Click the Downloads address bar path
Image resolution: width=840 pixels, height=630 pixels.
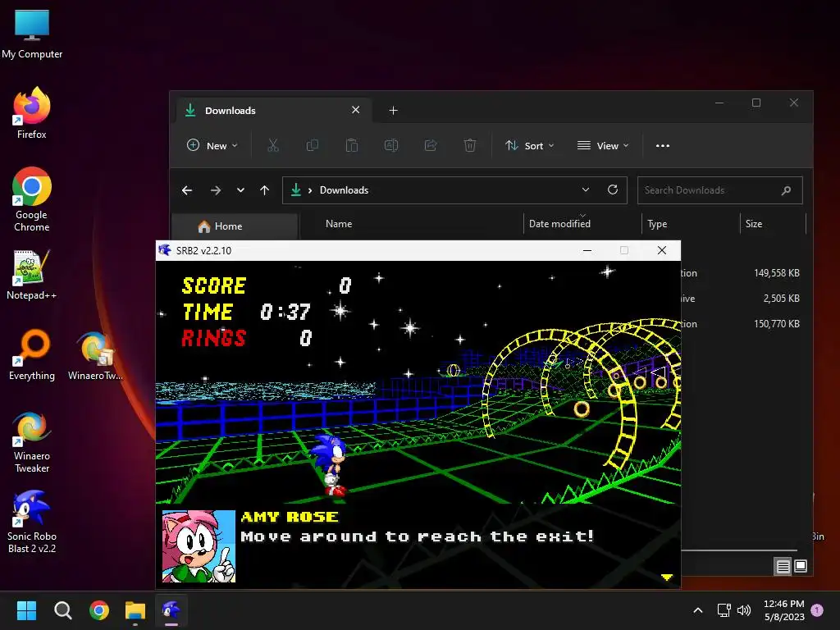click(344, 190)
